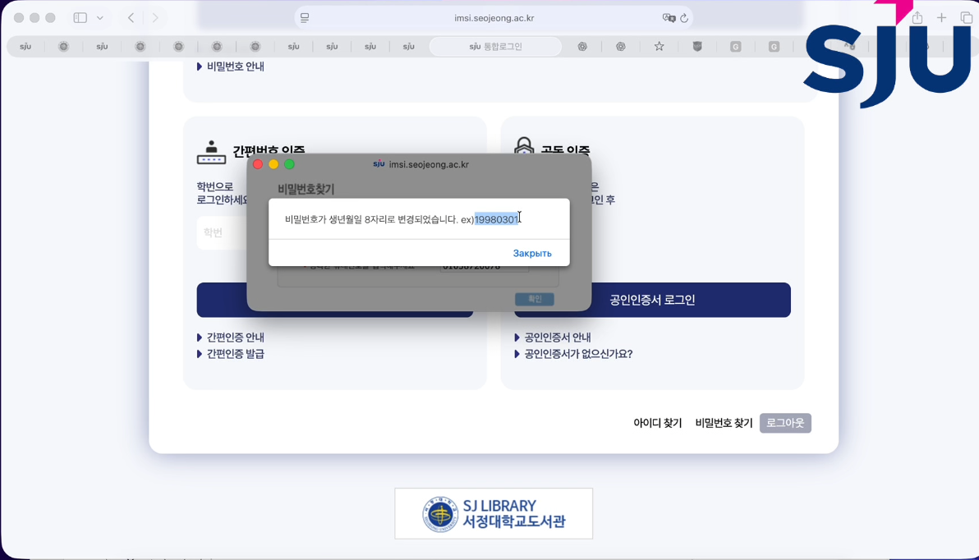The width and height of the screenshot is (979, 560).
Task: Click the page reader icon in address bar
Action: pos(305,17)
